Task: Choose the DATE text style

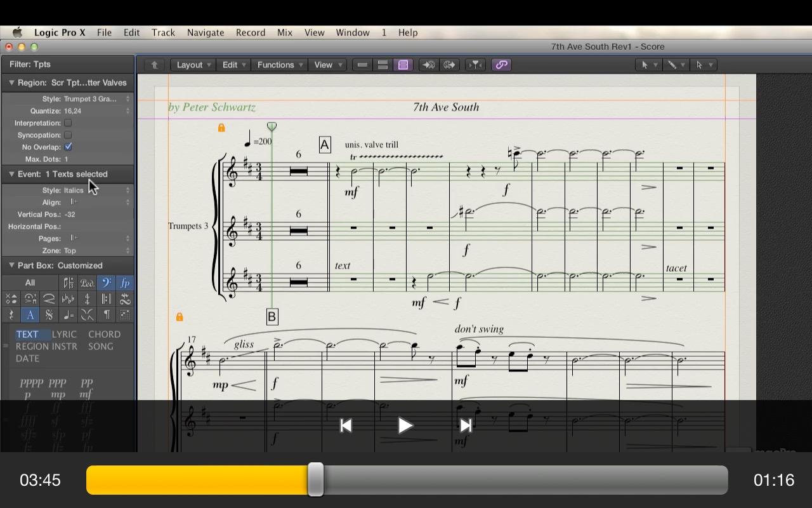Action: [27, 358]
